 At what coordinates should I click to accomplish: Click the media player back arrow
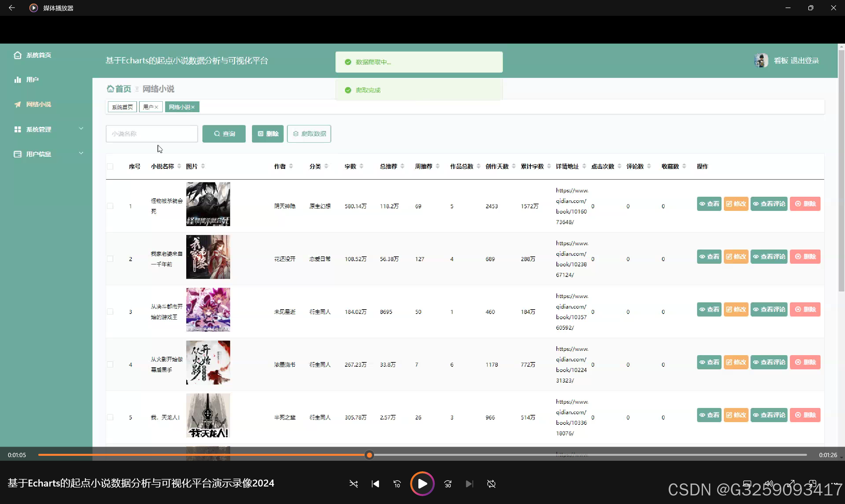pyautogui.click(x=12, y=8)
